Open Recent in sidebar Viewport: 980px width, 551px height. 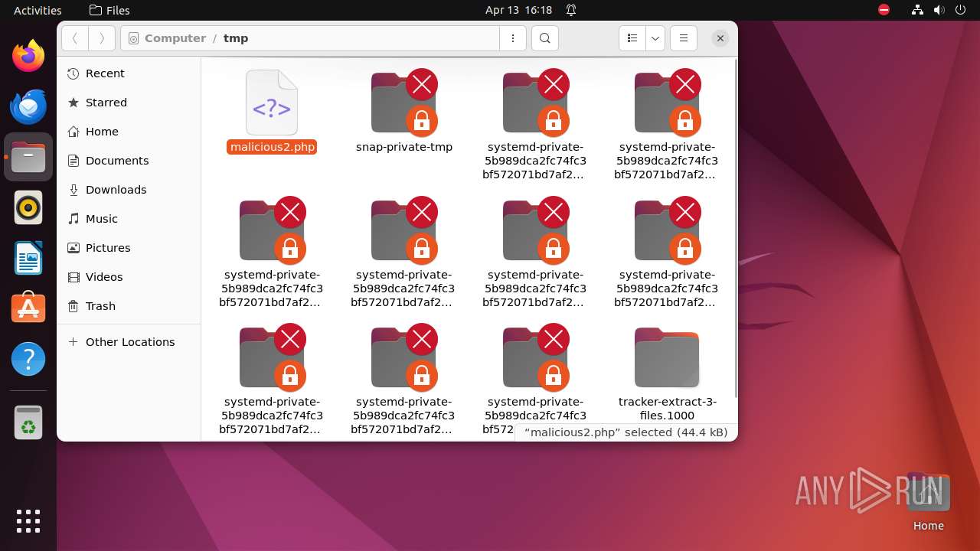point(129,73)
